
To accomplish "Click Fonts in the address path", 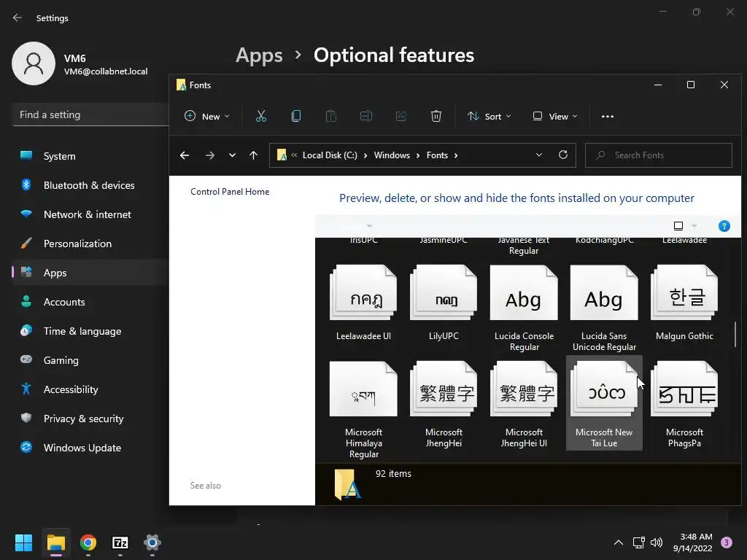I will [437, 155].
